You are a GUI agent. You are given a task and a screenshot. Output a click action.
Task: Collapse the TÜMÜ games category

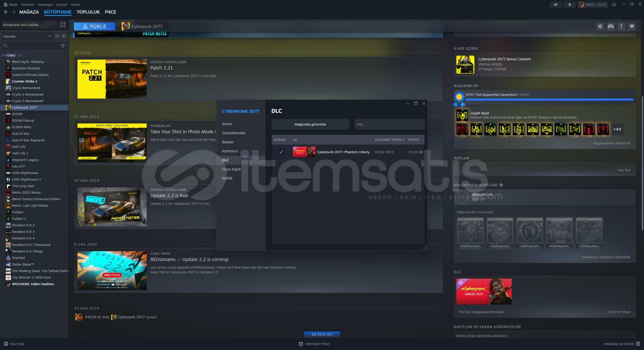(x=3, y=55)
